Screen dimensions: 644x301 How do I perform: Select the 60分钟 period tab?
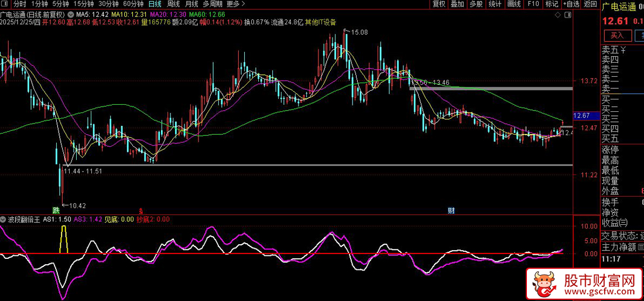(133, 4)
